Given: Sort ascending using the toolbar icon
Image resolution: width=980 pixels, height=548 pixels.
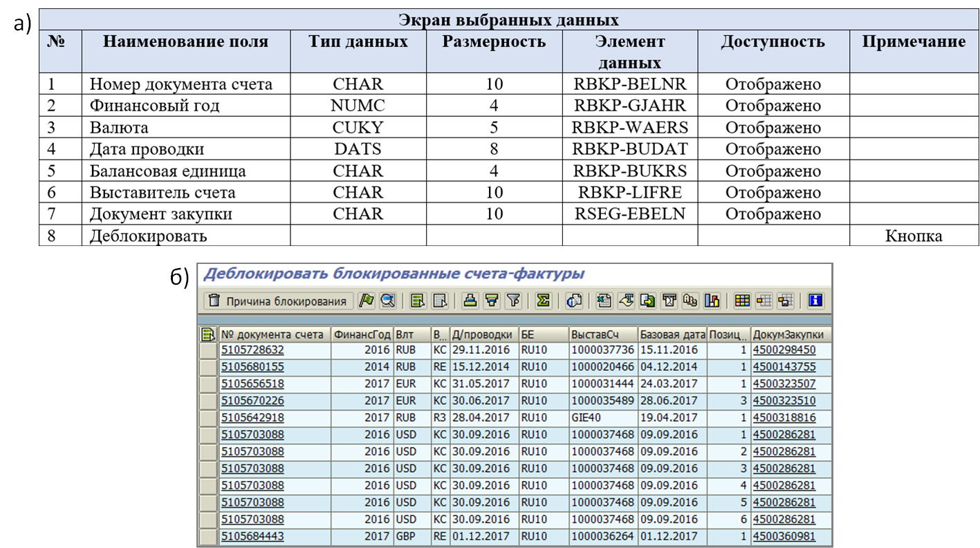Looking at the screenshot, I should (x=470, y=301).
